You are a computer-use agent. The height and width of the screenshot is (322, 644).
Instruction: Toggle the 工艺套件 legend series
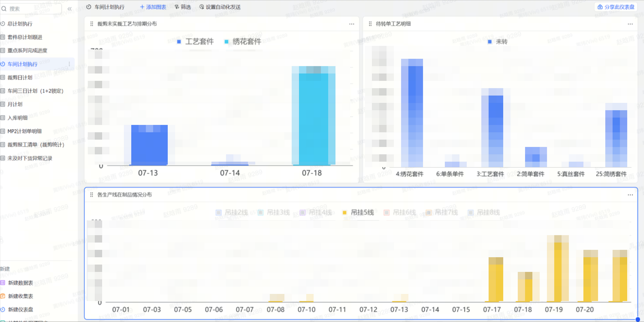[196, 42]
